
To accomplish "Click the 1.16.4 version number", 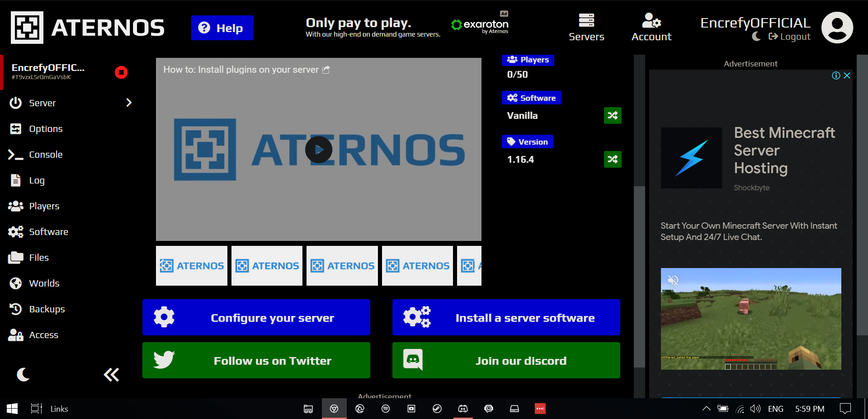I will pos(520,160).
